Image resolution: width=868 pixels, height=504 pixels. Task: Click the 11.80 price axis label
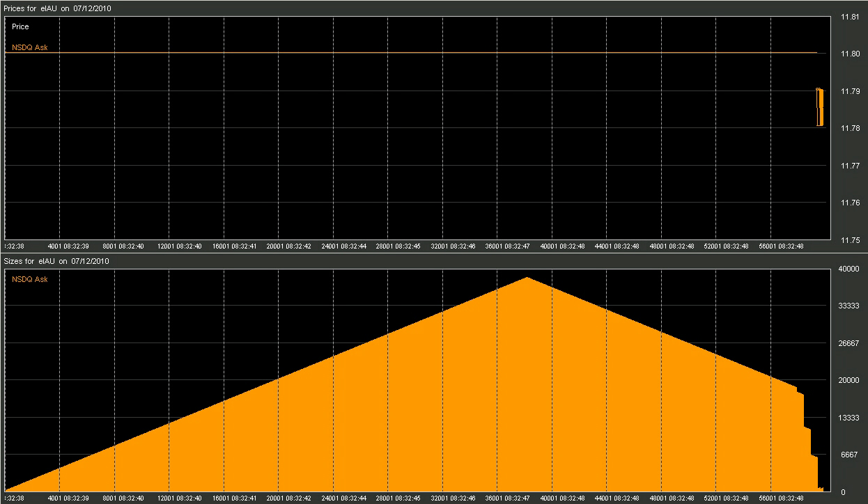click(849, 54)
